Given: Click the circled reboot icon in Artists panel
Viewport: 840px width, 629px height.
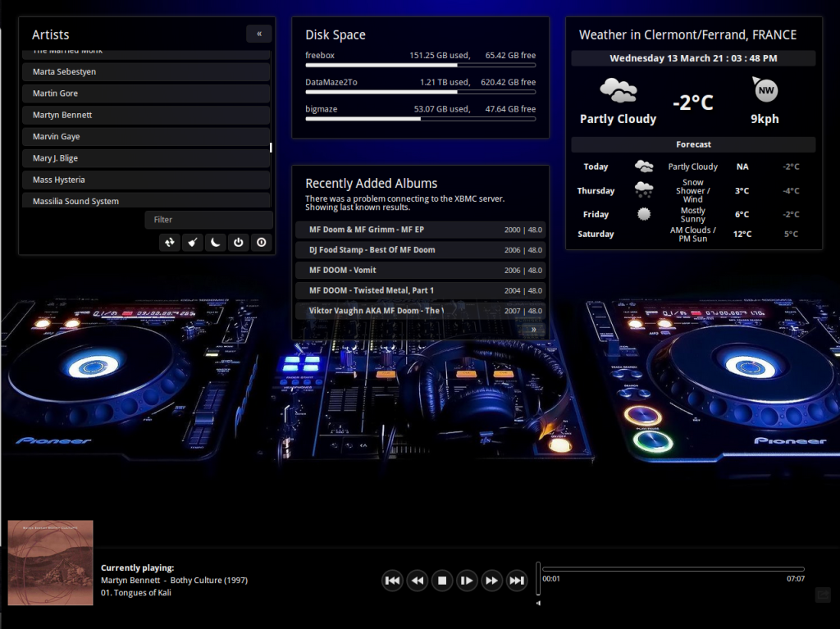Looking at the screenshot, I should coord(261,242).
